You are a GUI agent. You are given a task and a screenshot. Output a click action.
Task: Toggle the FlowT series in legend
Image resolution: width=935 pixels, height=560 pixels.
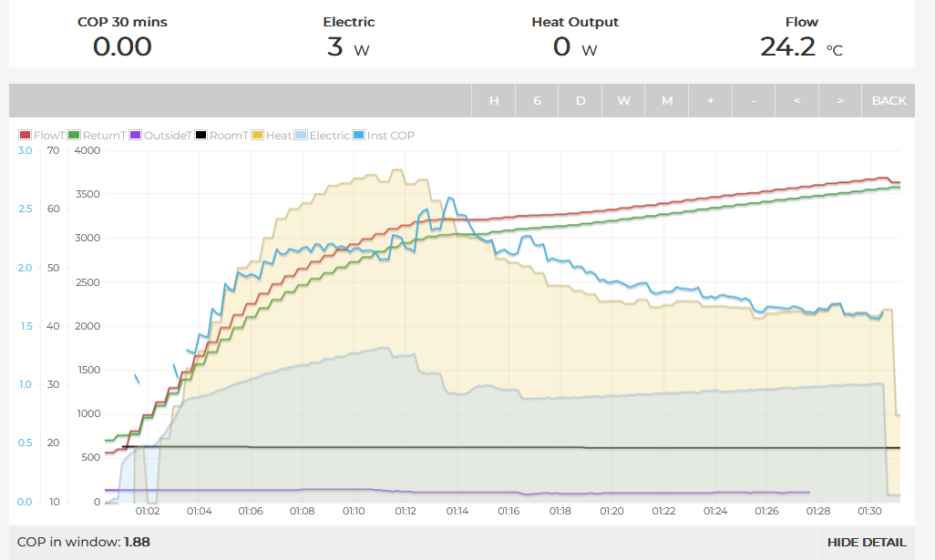41,136
